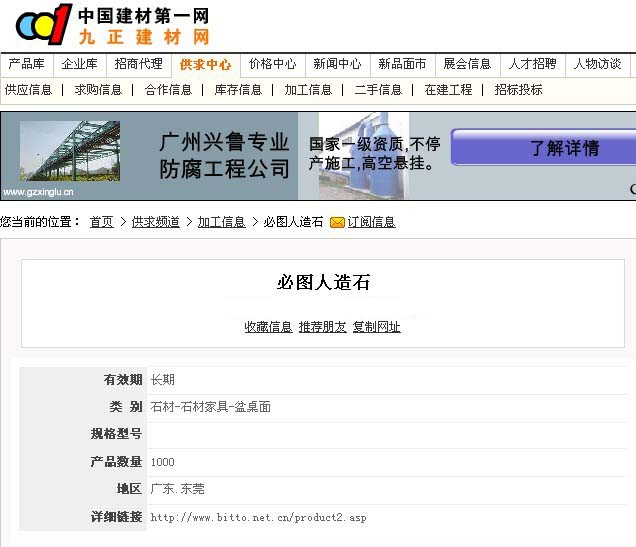The image size is (636, 547).
Task: Go to 首页 in the breadcrumb
Action: [101, 222]
